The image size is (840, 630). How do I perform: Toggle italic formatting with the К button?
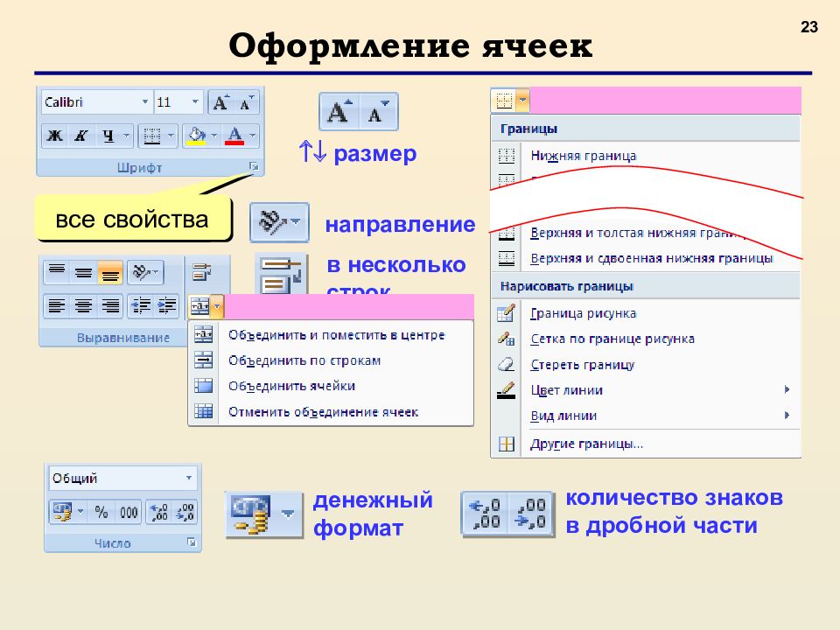tap(80, 135)
